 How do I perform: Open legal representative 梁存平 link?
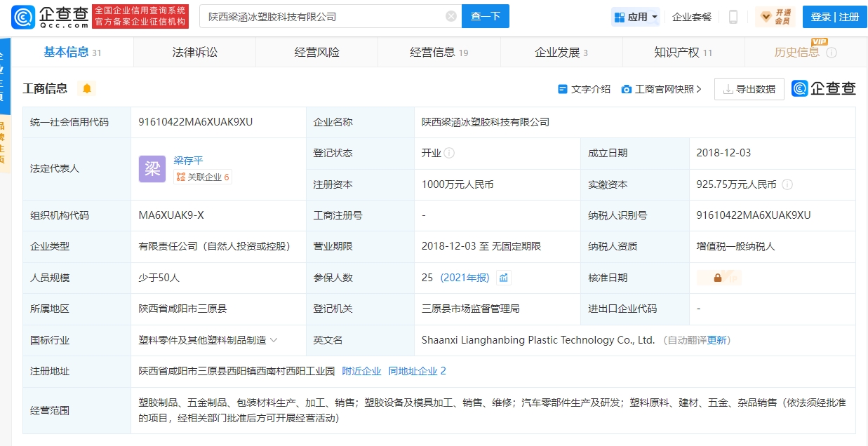tap(188, 161)
